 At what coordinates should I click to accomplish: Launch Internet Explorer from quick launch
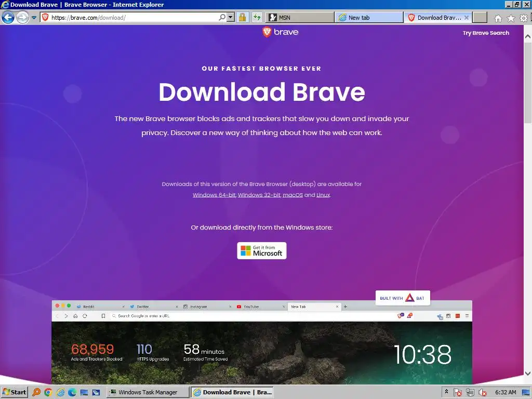60,392
